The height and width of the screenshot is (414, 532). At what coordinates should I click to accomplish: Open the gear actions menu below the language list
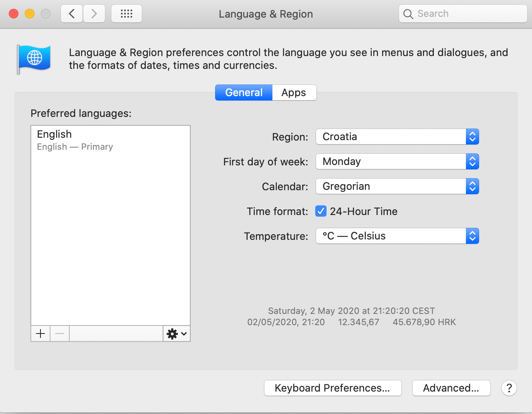(x=177, y=334)
